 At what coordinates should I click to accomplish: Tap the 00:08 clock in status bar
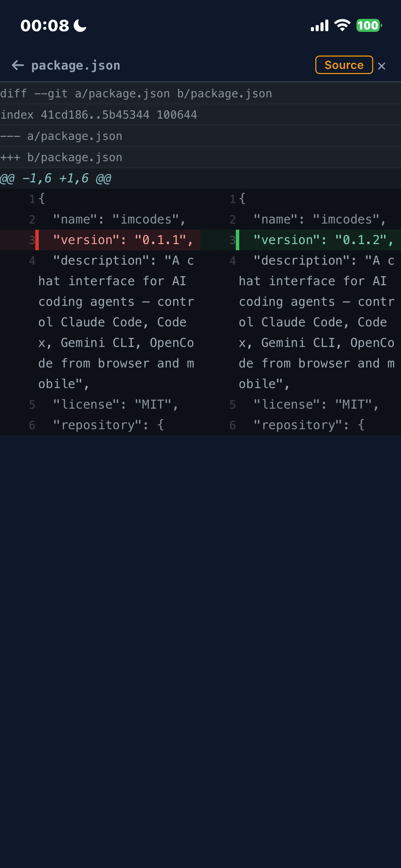click(x=45, y=26)
